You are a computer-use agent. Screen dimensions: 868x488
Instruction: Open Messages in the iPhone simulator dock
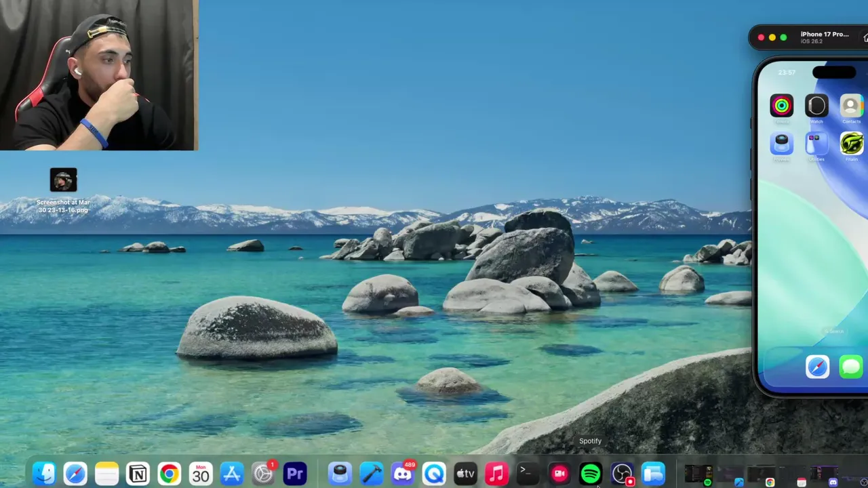tap(852, 367)
